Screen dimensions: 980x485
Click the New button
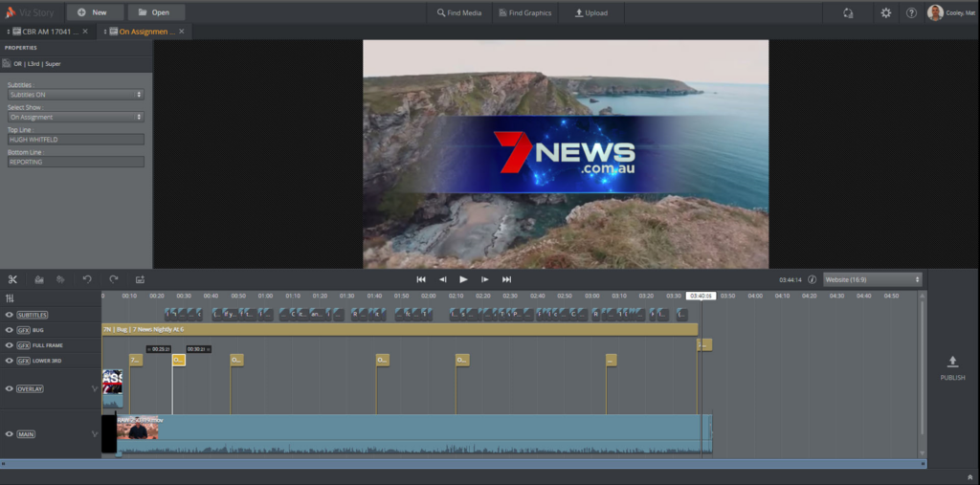pyautogui.click(x=95, y=12)
